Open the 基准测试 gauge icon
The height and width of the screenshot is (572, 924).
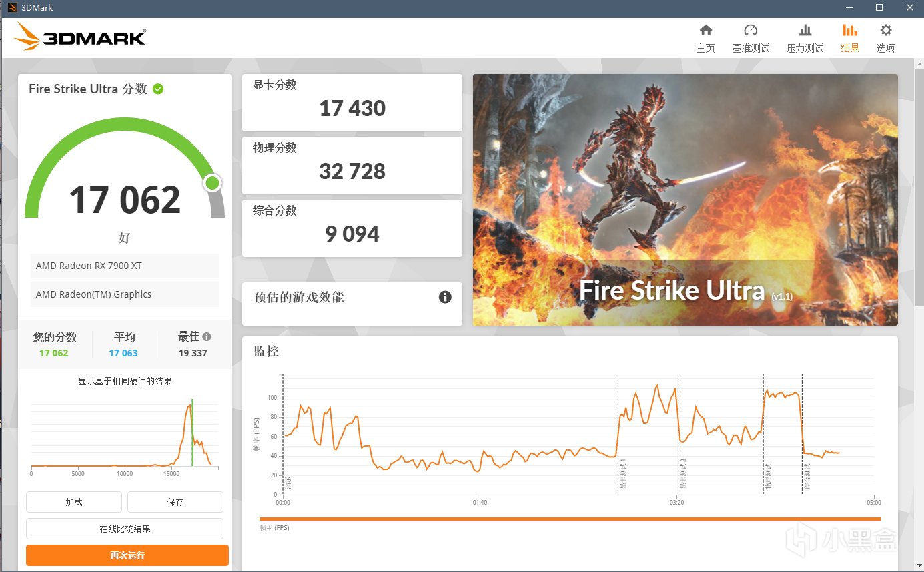751,30
